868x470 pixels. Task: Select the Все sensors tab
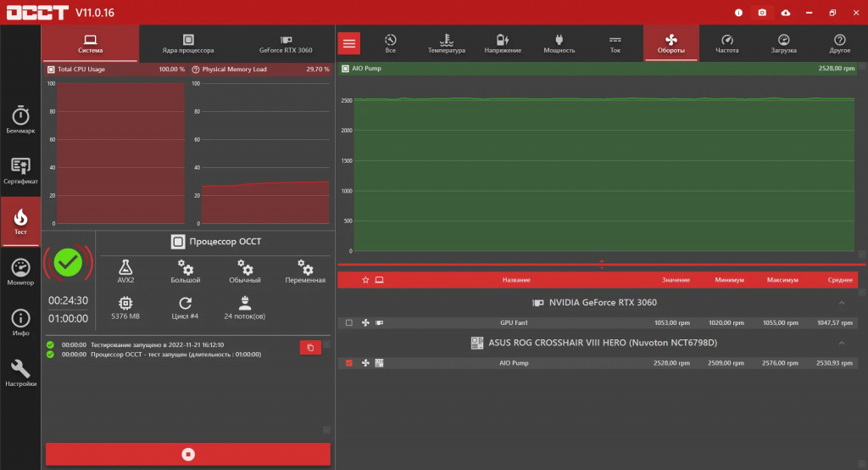390,43
